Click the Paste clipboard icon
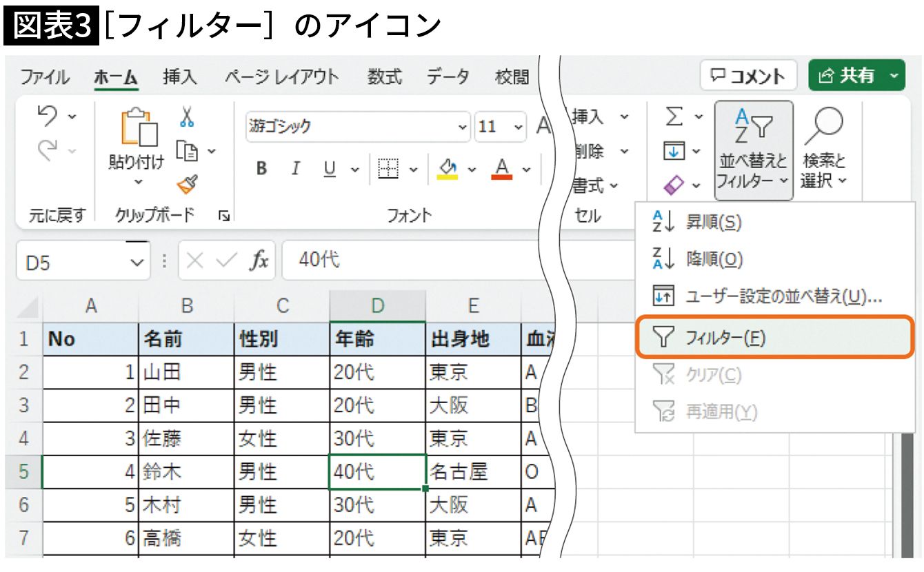924x572 pixels. click(139, 127)
